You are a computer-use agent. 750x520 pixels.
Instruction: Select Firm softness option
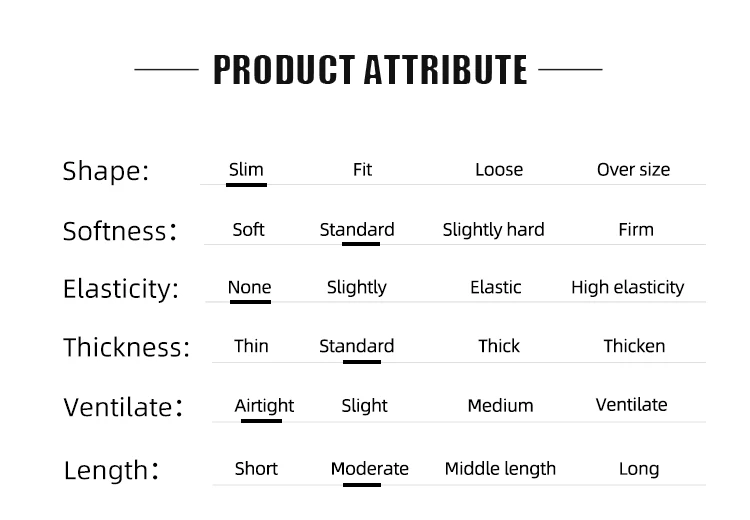[636, 230]
